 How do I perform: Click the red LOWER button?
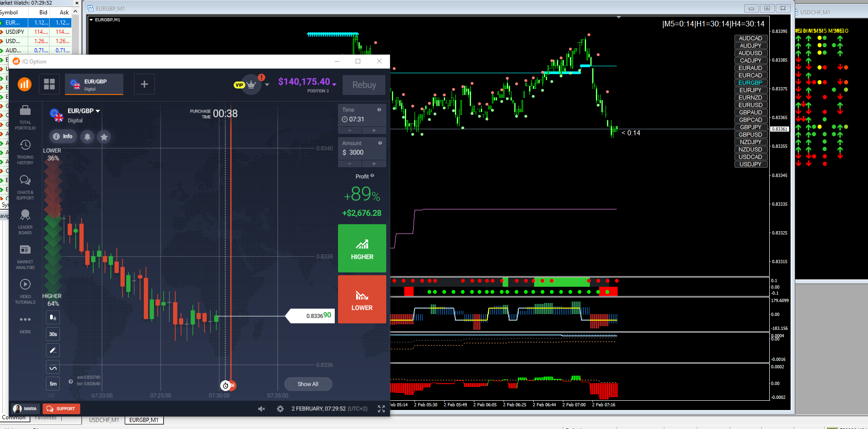pyautogui.click(x=362, y=299)
